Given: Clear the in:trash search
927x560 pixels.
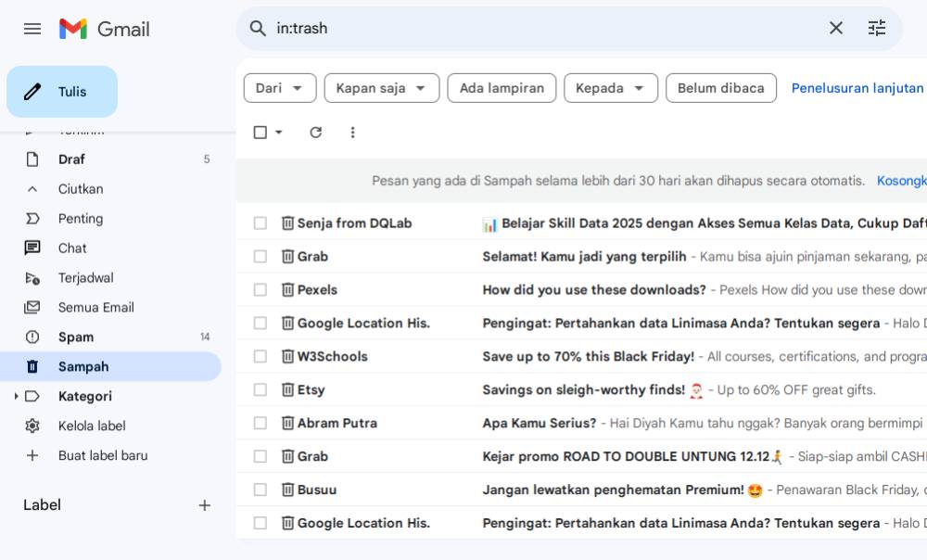Looking at the screenshot, I should pyautogui.click(x=835, y=28).
